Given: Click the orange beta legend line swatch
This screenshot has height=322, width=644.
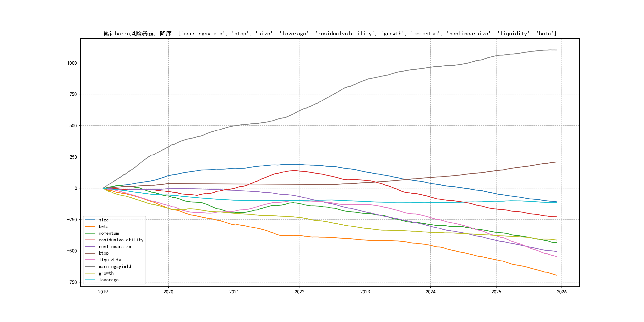Looking at the screenshot, I should 90,227.
